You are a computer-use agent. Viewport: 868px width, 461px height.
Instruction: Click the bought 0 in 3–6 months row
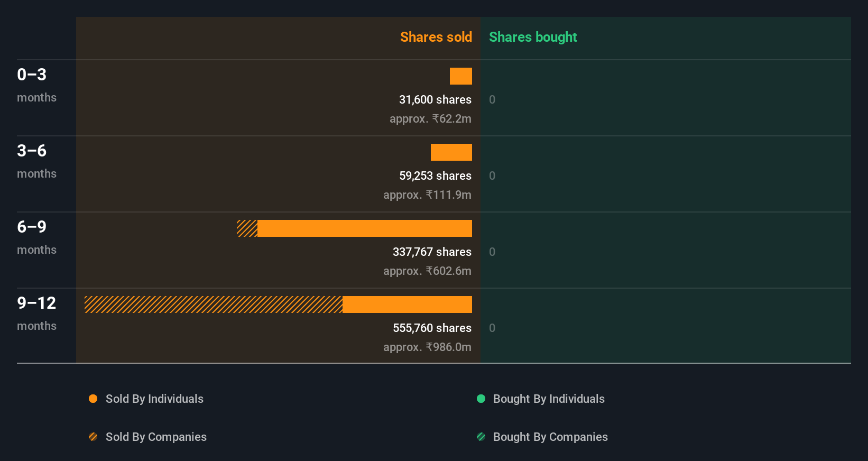(x=492, y=176)
